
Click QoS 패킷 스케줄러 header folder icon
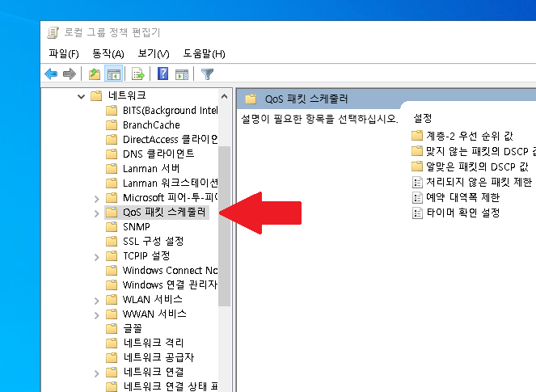coord(251,99)
